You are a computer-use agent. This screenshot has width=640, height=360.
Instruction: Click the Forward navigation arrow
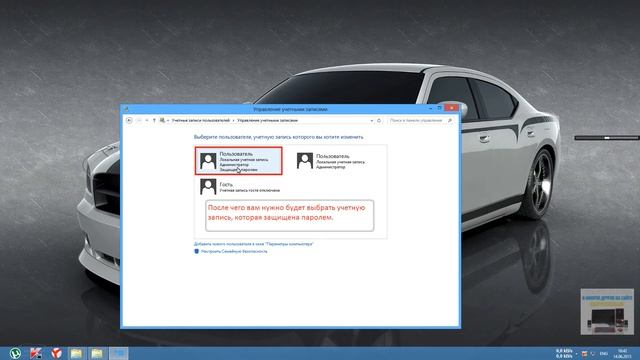click(139, 120)
